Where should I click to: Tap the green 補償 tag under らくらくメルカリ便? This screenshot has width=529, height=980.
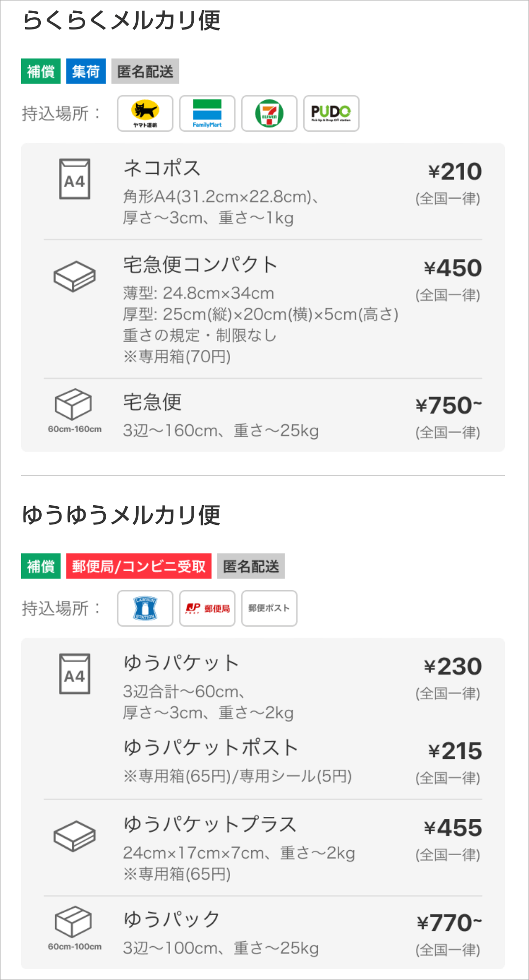coord(41,71)
